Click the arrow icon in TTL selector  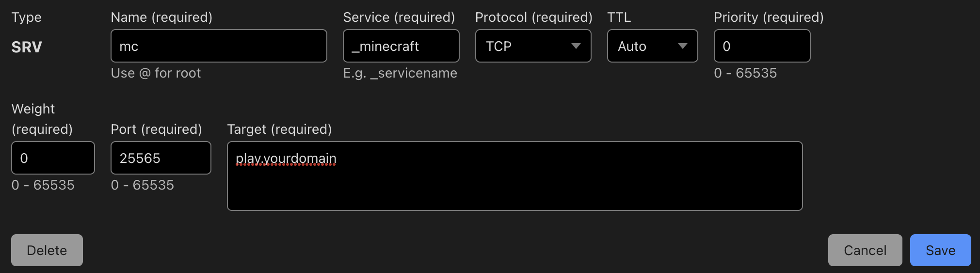(x=683, y=46)
